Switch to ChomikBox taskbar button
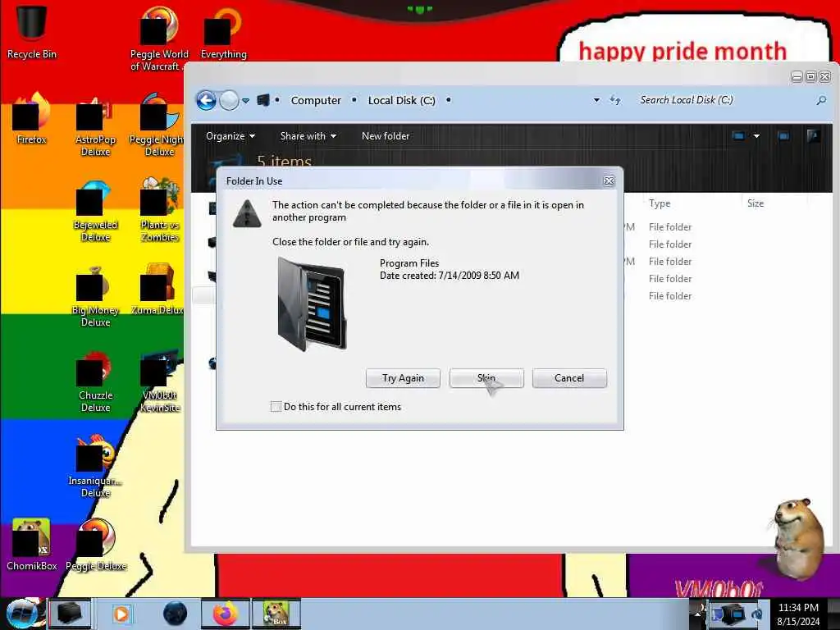The width and height of the screenshot is (840, 630). pyautogui.click(x=276, y=614)
